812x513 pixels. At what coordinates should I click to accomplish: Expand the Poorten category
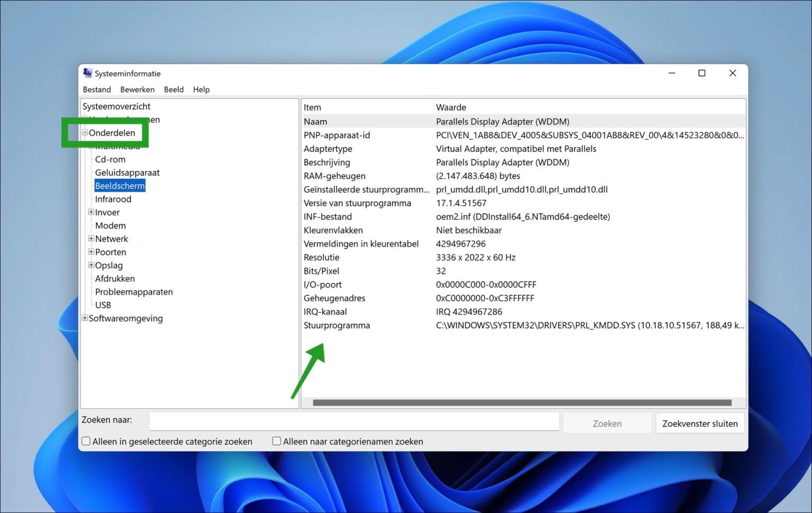tap(90, 252)
